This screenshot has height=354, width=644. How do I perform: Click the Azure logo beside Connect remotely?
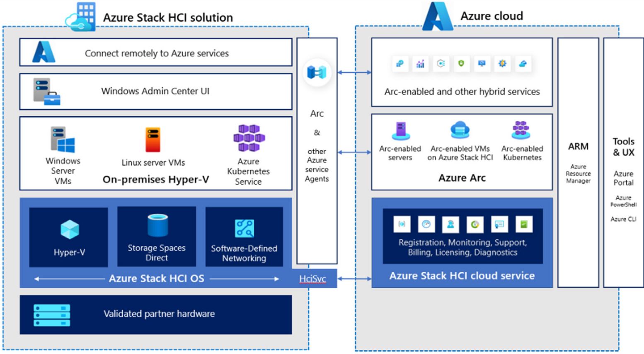click(x=44, y=52)
